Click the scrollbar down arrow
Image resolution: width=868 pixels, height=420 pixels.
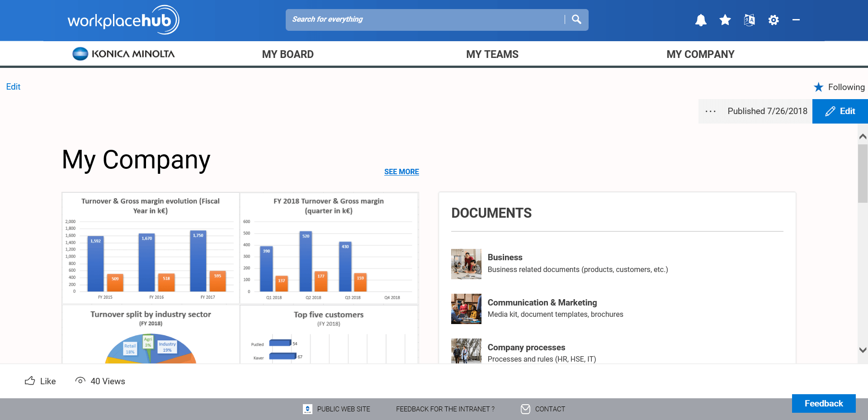(863, 349)
